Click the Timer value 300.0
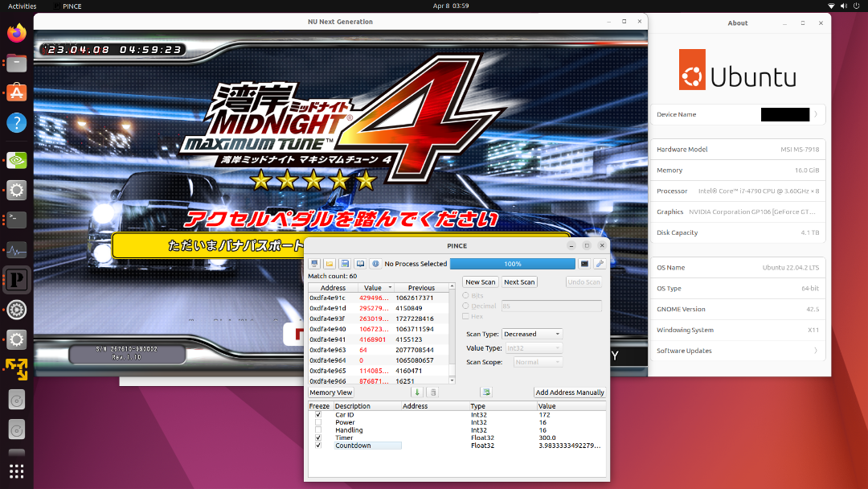Image resolution: width=868 pixels, height=489 pixels. click(x=547, y=438)
